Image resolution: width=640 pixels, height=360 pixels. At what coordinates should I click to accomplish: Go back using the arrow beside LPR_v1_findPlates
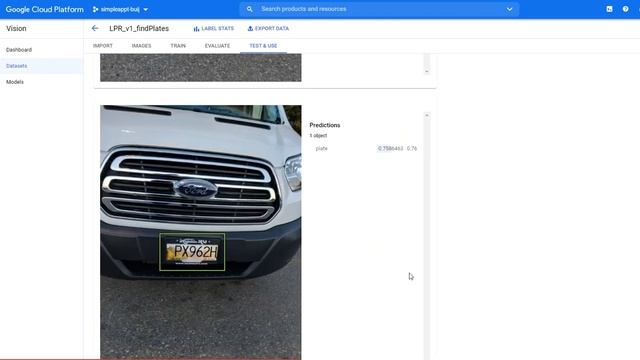pos(95,29)
